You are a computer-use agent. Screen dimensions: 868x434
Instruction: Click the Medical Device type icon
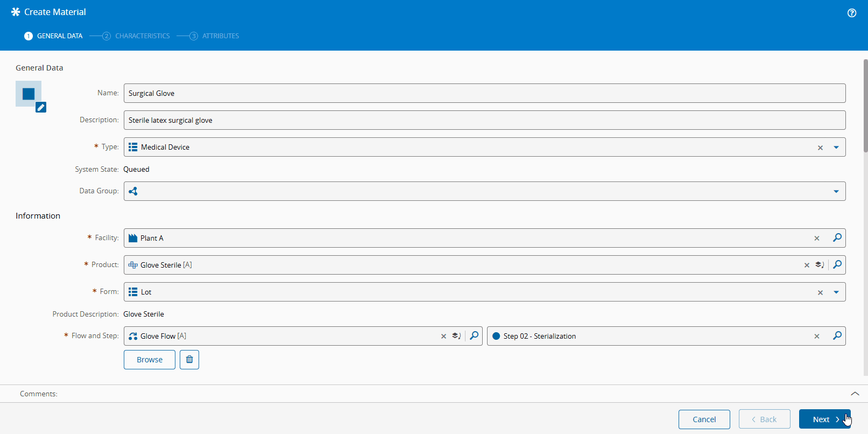[133, 147]
